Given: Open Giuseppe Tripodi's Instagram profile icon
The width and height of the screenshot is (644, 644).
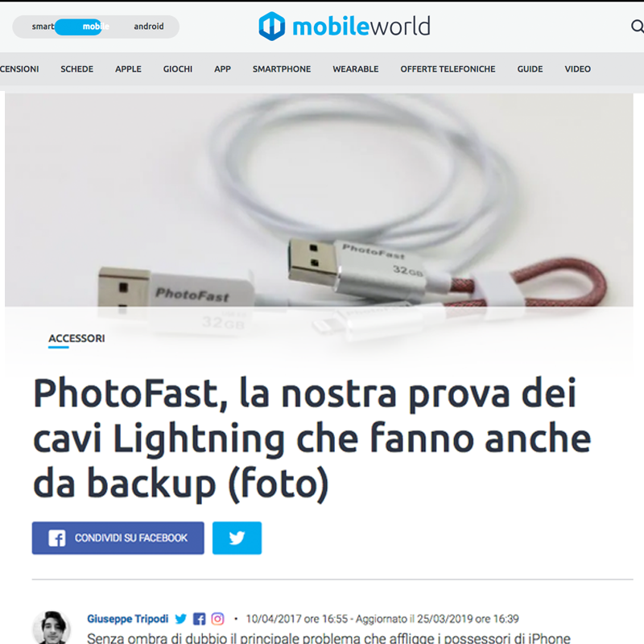Looking at the screenshot, I should click(x=217, y=618).
